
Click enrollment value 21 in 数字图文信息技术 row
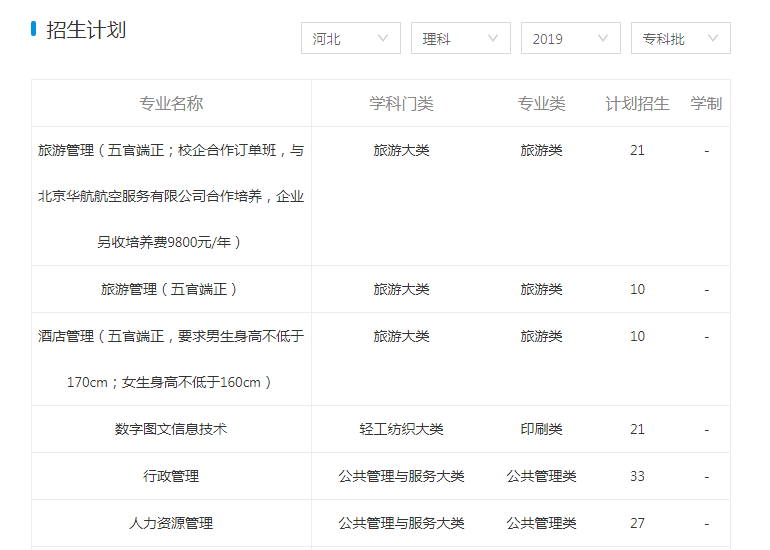coord(637,429)
